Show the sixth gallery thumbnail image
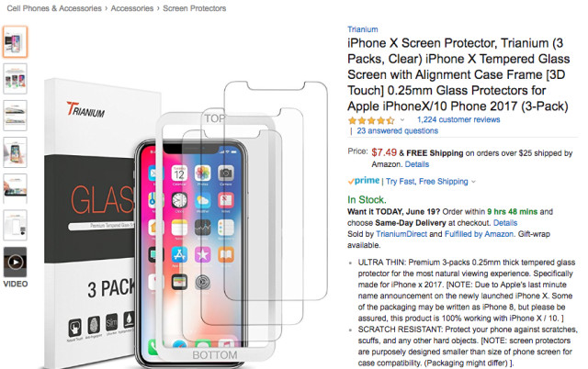This screenshot has width=588, height=369. coord(16,225)
